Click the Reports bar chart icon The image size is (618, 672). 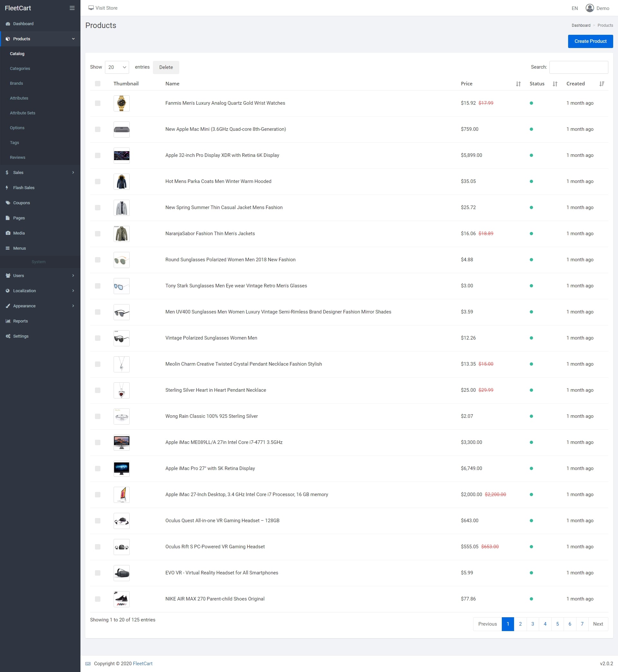(x=8, y=321)
